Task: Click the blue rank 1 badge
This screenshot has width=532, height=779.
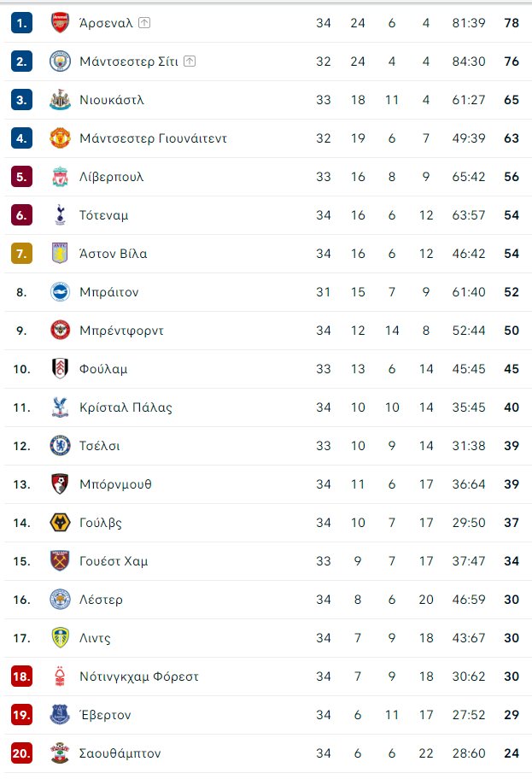Action: pos(22,23)
